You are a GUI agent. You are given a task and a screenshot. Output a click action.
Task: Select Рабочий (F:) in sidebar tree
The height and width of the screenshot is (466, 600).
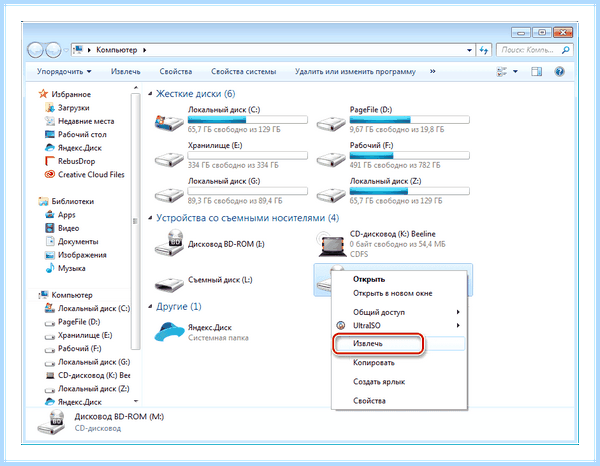(x=73, y=349)
